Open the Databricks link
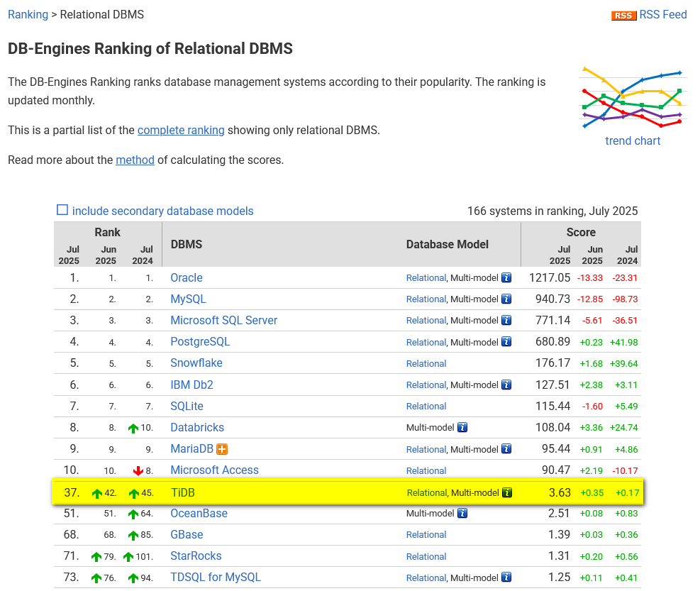The image size is (700, 591). click(197, 428)
